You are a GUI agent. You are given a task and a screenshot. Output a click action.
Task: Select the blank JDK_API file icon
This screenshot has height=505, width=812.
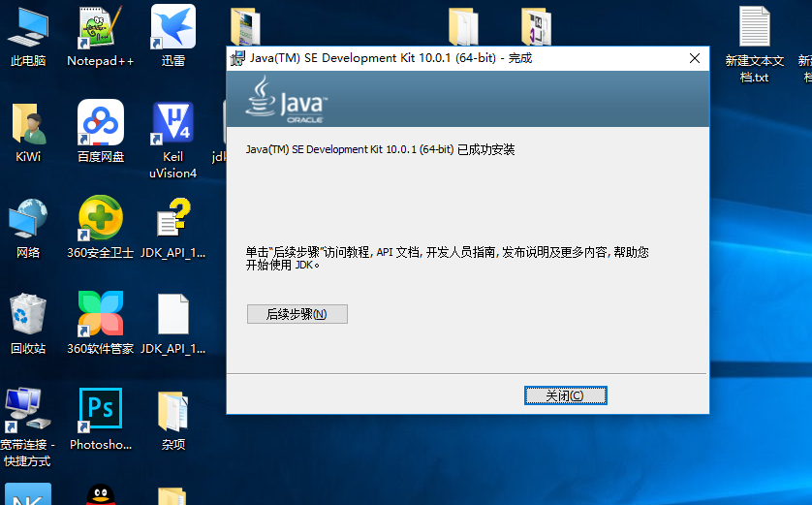[x=173, y=325]
